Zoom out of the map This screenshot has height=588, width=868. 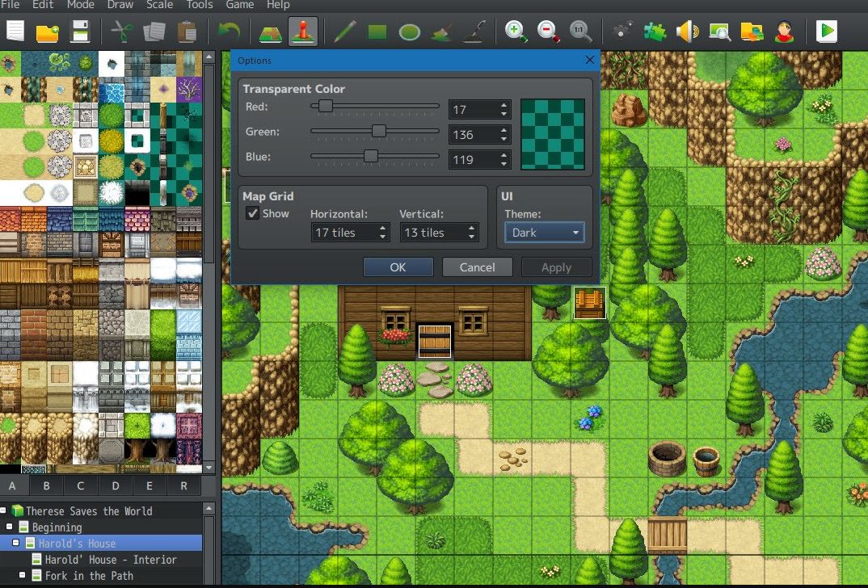point(549,31)
